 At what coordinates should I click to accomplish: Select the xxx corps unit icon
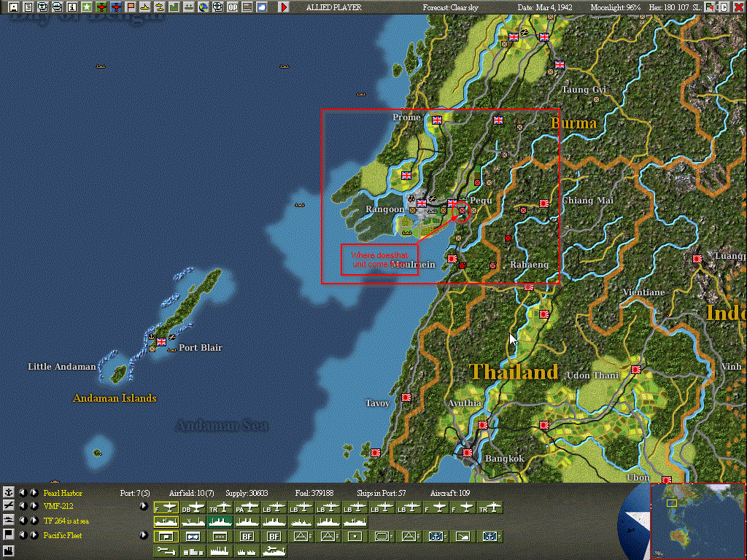click(220, 537)
